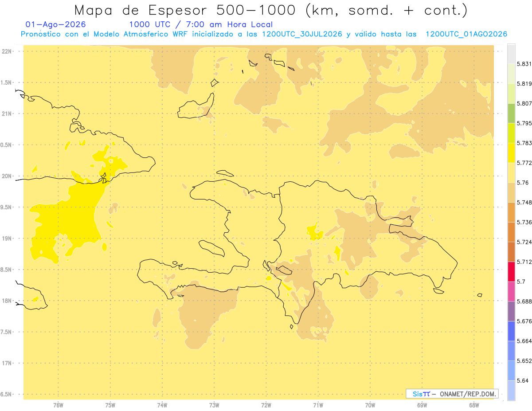Pick the grey colorbar swatch above 5.831
532x411 pixels.
pyautogui.click(x=511, y=54)
